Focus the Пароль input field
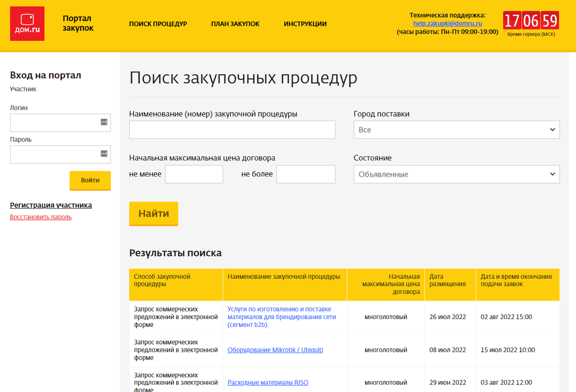The image size is (576, 392). 60,154
